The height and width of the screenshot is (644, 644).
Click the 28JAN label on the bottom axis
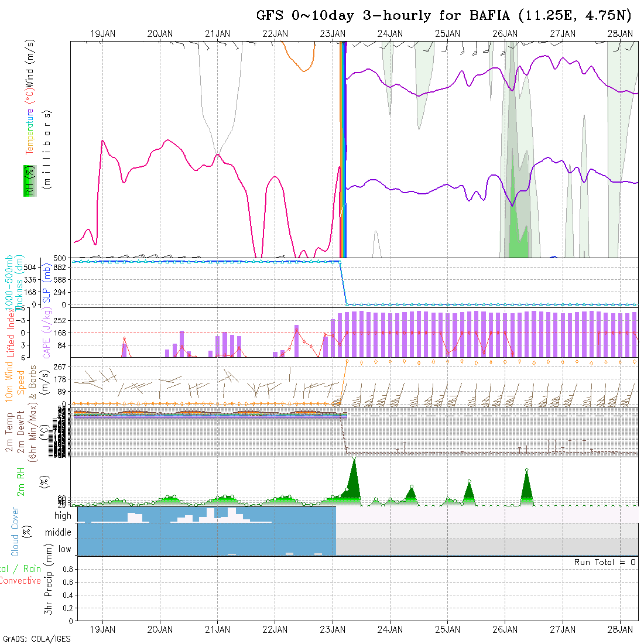coord(620,629)
